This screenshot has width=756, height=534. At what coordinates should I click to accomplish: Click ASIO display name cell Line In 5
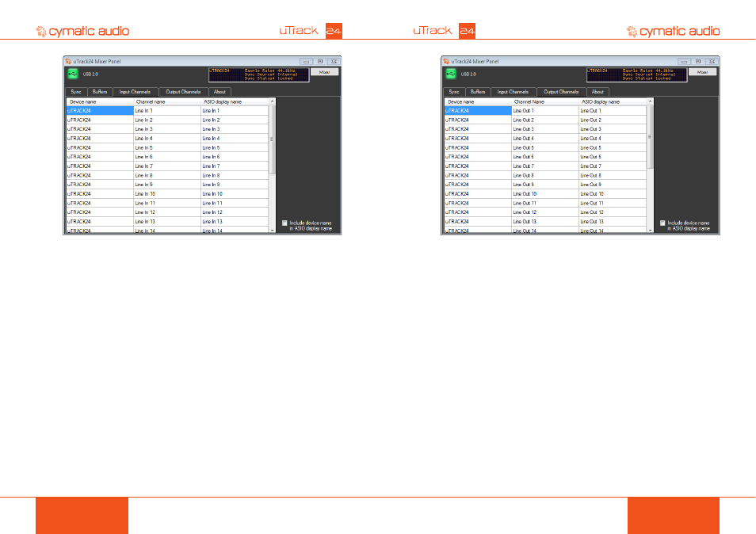point(235,147)
